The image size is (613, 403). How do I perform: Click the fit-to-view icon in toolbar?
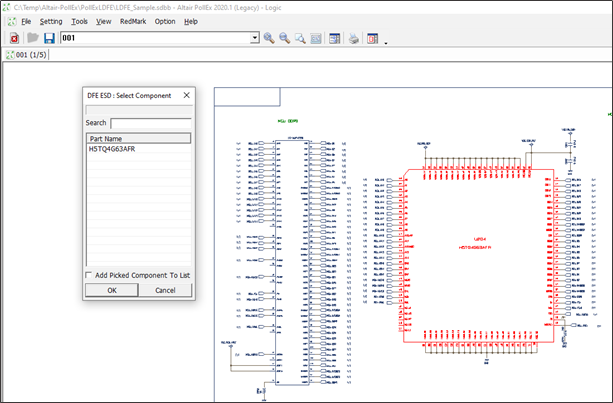tap(317, 38)
